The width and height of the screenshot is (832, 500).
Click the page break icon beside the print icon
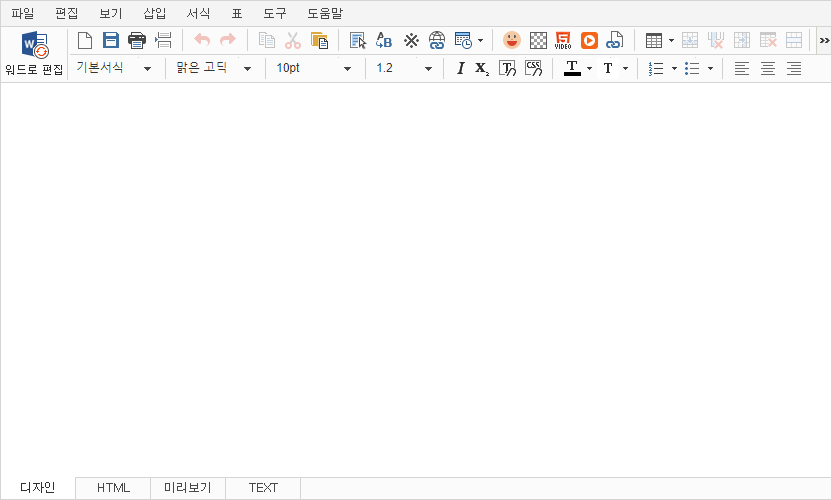tap(163, 40)
